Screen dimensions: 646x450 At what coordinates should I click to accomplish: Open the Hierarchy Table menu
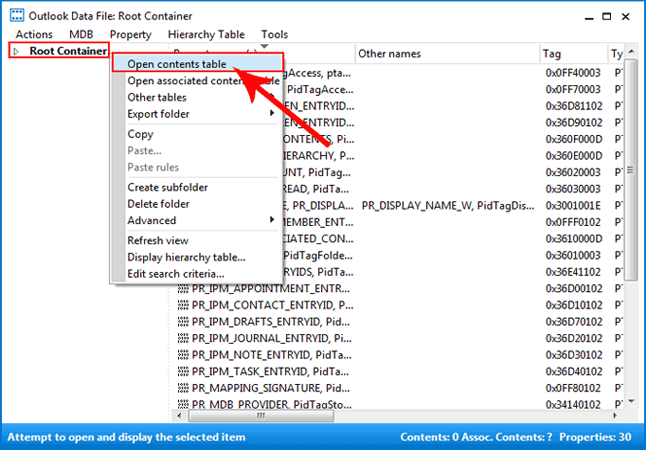pos(206,34)
